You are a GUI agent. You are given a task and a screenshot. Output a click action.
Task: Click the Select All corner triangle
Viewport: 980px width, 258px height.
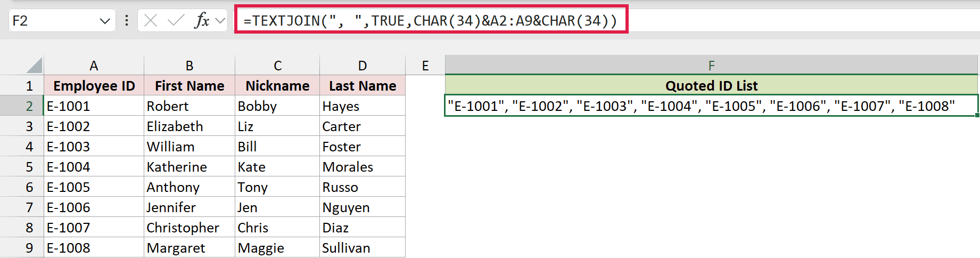pyautogui.click(x=34, y=66)
